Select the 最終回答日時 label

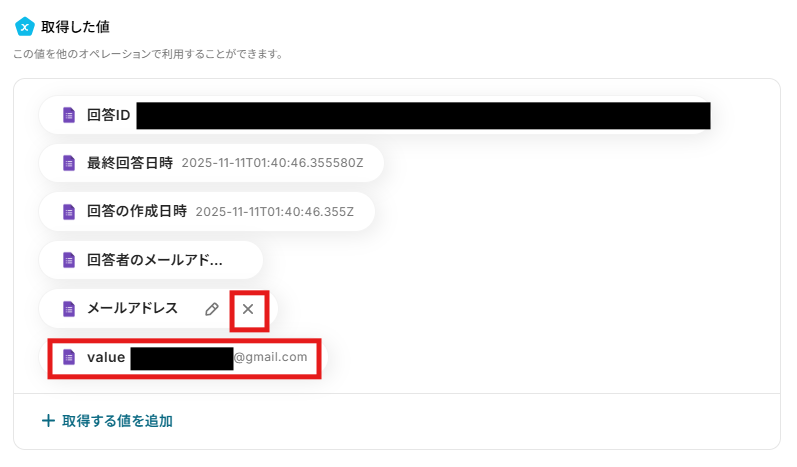pos(130,163)
